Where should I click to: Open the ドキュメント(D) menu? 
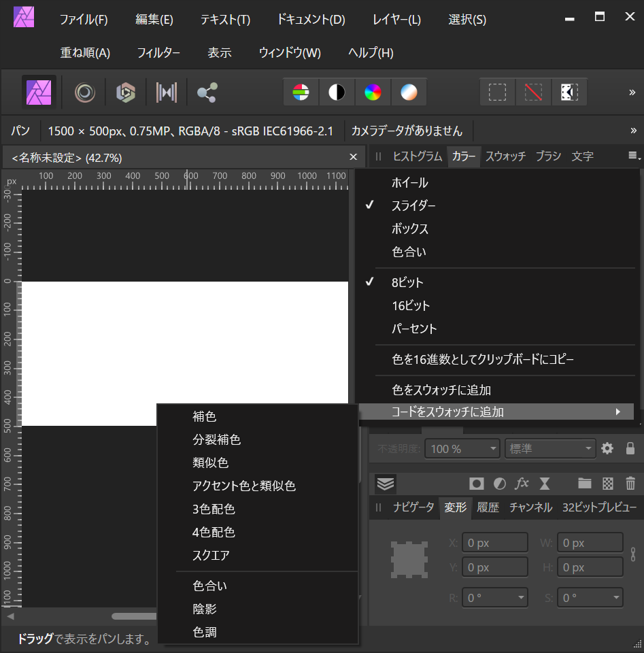click(x=310, y=20)
